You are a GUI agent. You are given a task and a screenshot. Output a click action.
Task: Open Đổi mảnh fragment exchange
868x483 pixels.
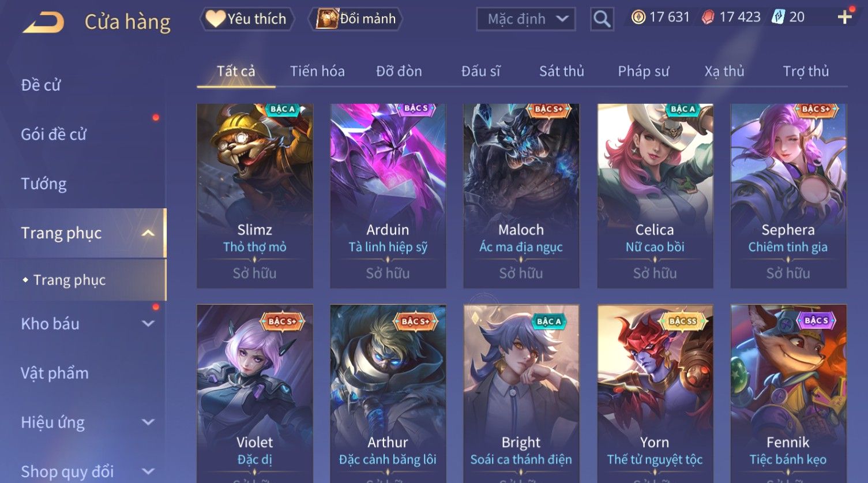pos(356,19)
